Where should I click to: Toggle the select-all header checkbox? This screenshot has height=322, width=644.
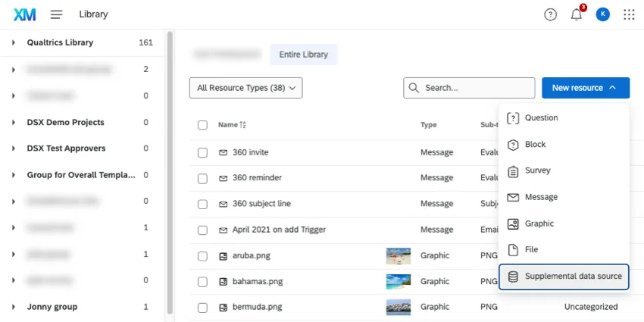click(202, 125)
